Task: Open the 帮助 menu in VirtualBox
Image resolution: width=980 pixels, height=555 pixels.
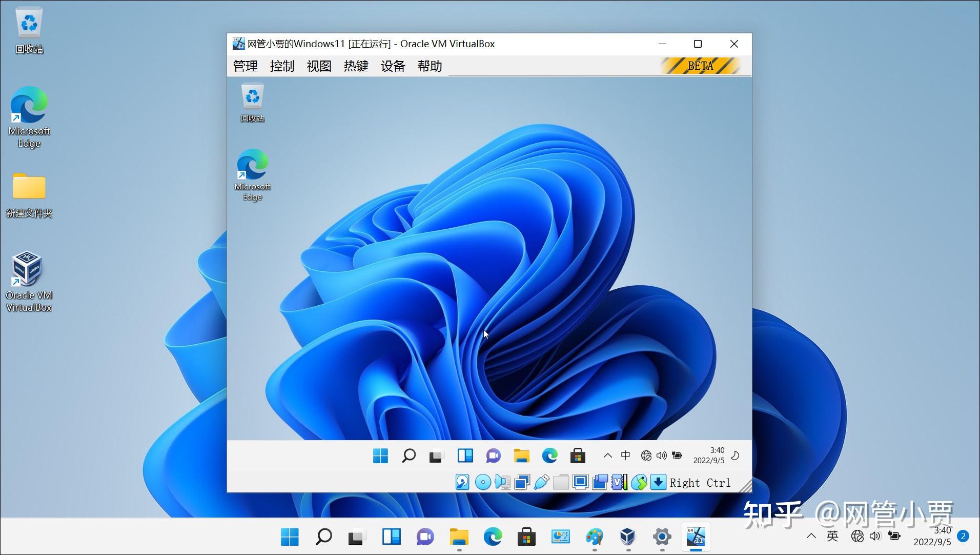Action: pos(430,66)
